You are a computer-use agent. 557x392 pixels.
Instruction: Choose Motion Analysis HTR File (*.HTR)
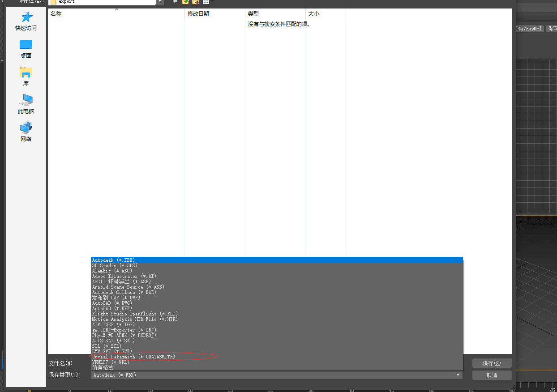pyautogui.click(x=277, y=319)
